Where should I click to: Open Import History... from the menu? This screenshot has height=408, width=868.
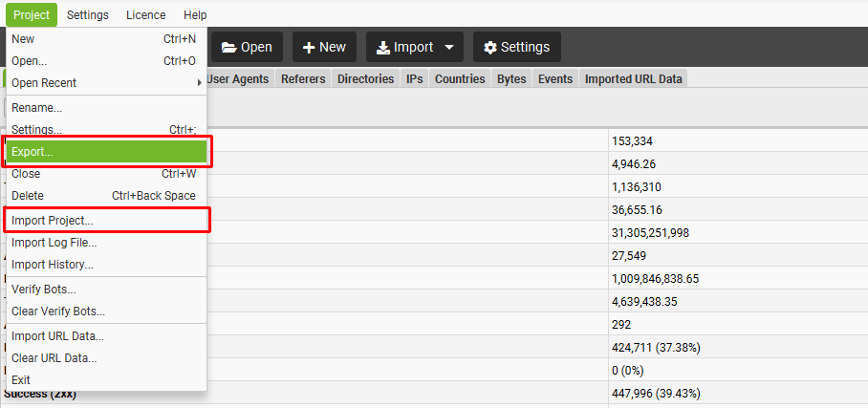[106, 265]
